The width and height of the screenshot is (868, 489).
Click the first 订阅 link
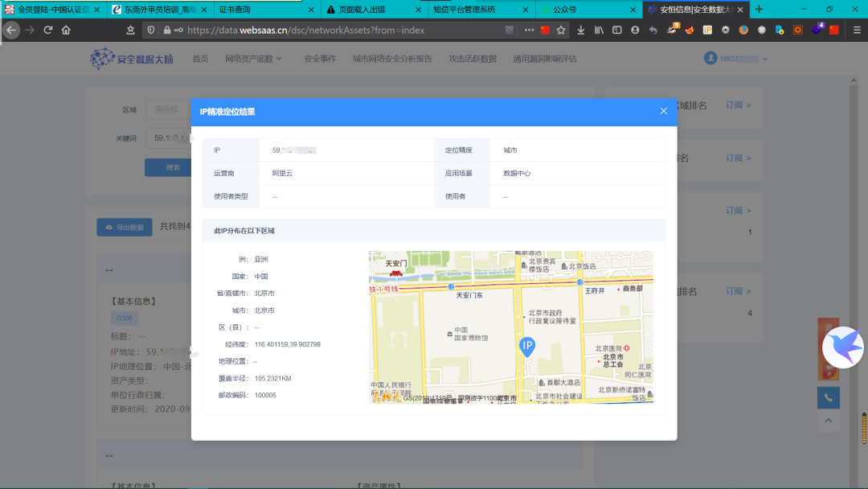click(x=738, y=105)
